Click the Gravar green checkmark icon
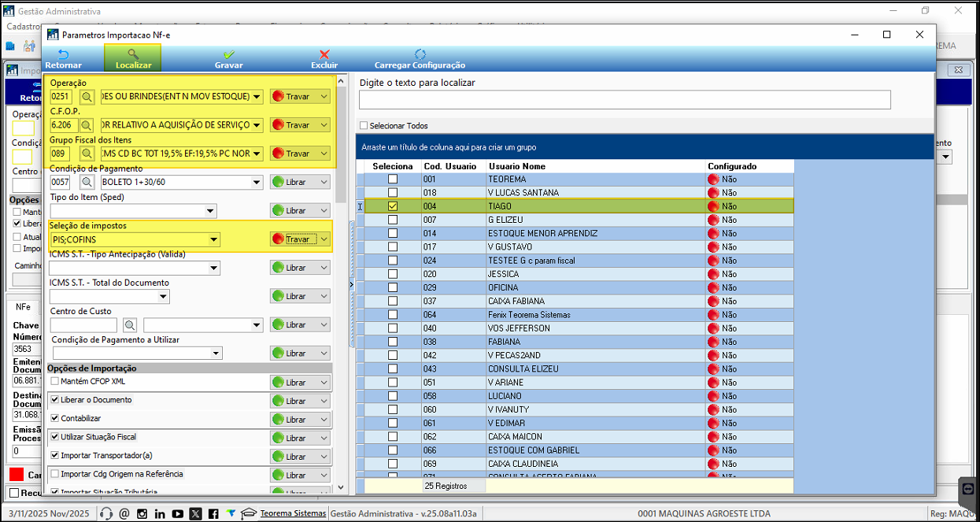 coord(228,54)
